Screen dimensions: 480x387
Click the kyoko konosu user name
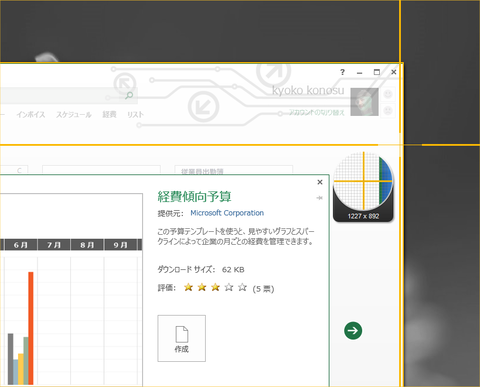pyautogui.click(x=308, y=90)
